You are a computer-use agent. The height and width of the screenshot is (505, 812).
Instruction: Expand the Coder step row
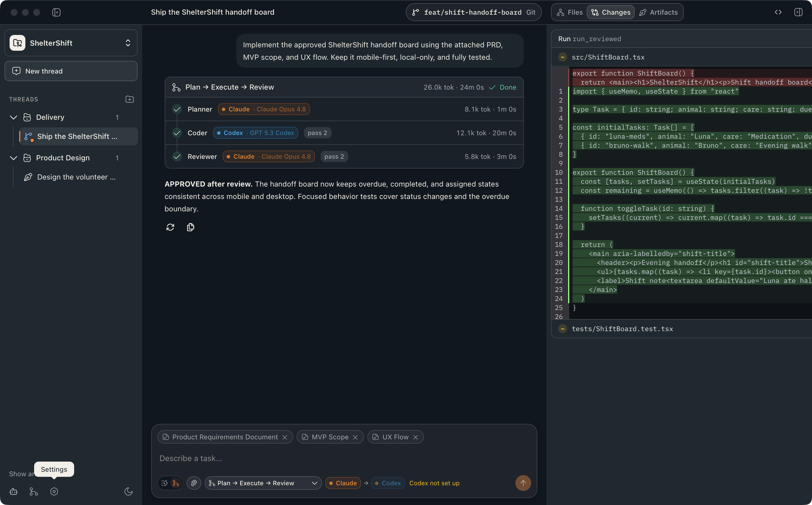[x=344, y=133]
